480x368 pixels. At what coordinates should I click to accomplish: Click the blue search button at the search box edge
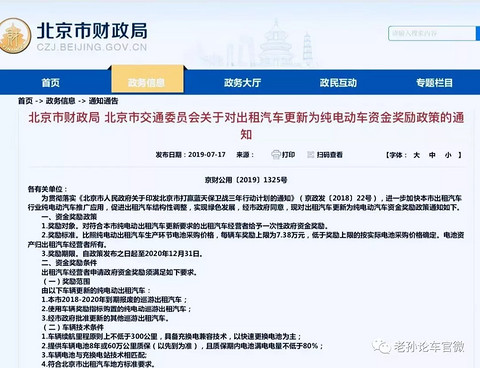[x=478, y=33]
